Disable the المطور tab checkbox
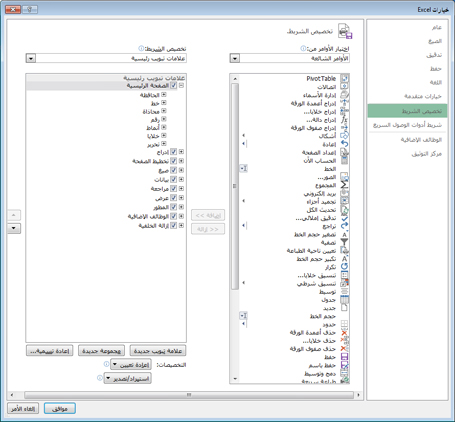Screen dimensions: 455x422 pos(173,207)
